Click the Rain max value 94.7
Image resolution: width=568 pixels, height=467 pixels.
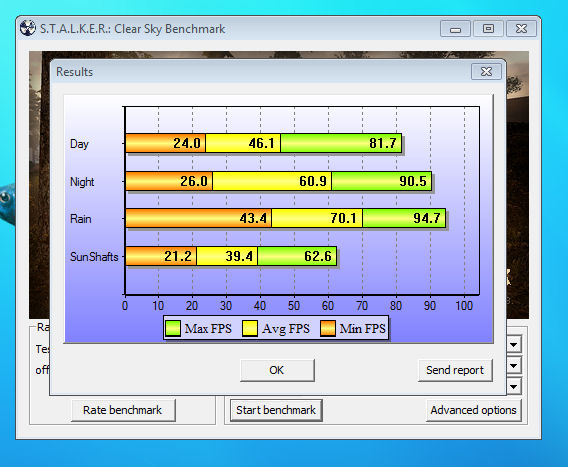(x=427, y=218)
